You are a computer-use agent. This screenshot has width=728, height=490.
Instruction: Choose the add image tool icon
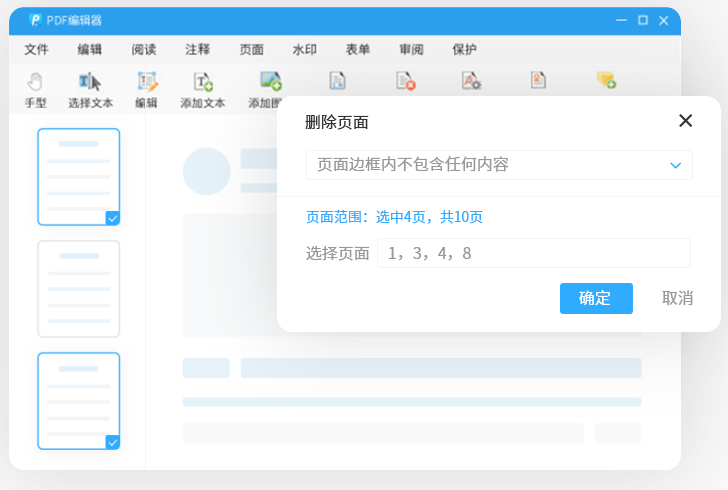pos(271,81)
